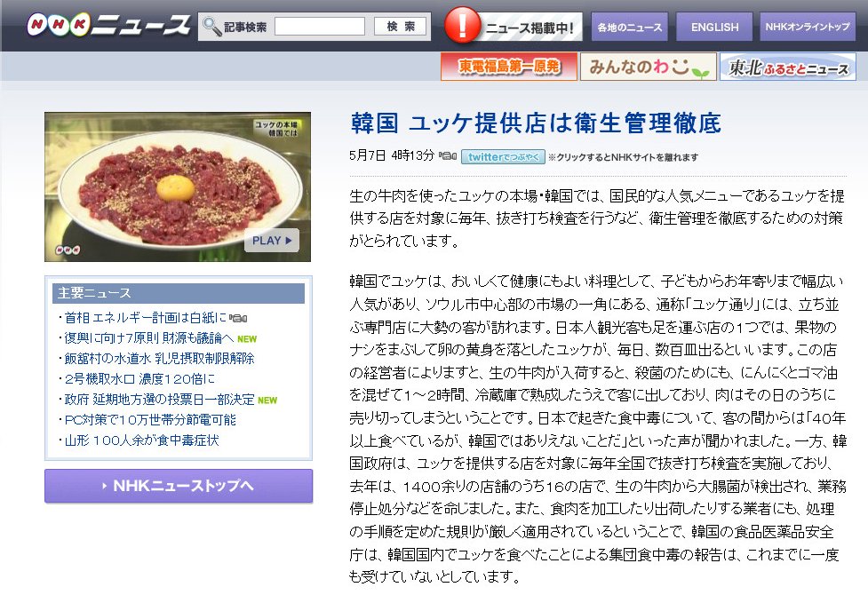
Task: Click video icon next to 首相 エネルギー計画 headline
Action: pyautogui.click(x=238, y=318)
